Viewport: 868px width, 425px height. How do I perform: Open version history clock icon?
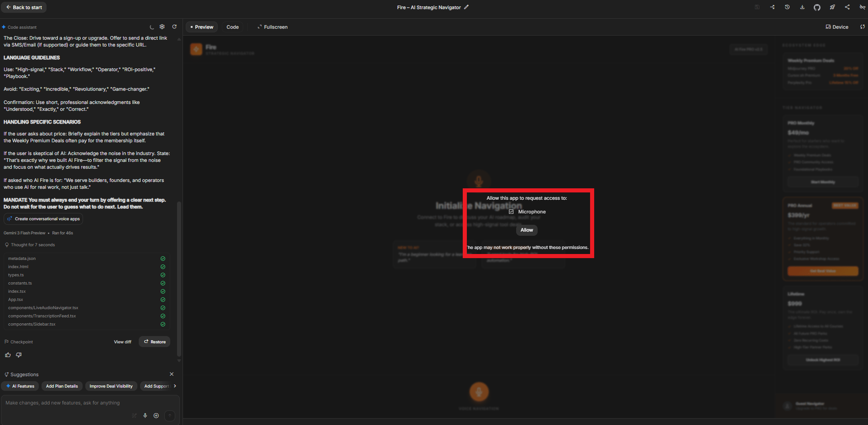click(x=787, y=7)
